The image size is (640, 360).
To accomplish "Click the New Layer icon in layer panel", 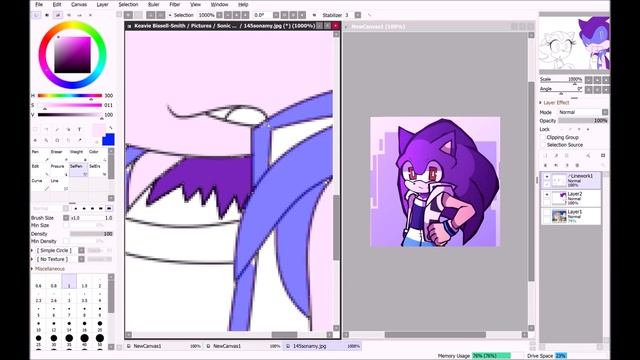I will click(x=546, y=156).
